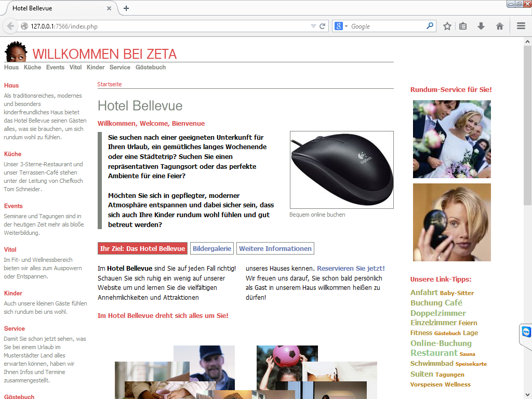532x399 pixels.
Task: Switch to the Weitere Informationen tab
Action: 275,248
